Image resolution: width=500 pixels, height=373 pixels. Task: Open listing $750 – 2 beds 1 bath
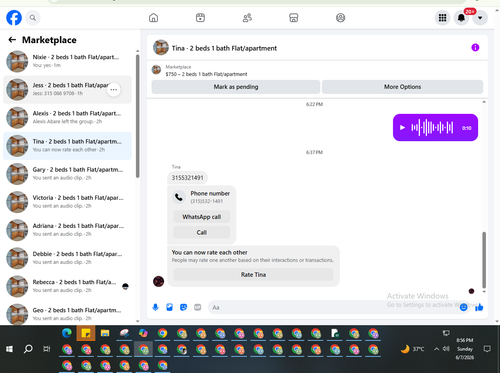pos(206,74)
